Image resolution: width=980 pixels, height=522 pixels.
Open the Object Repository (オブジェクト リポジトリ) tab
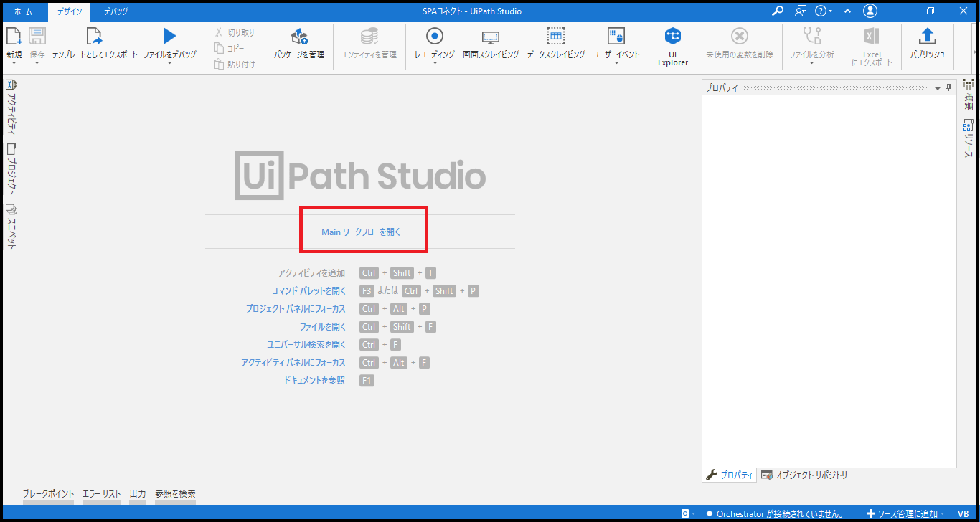pyautogui.click(x=805, y=475)
